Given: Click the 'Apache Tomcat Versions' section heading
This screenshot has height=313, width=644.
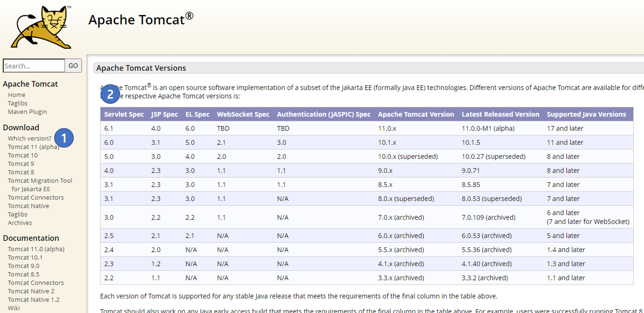Looking at the screenshot, I should tap(141, 68).
